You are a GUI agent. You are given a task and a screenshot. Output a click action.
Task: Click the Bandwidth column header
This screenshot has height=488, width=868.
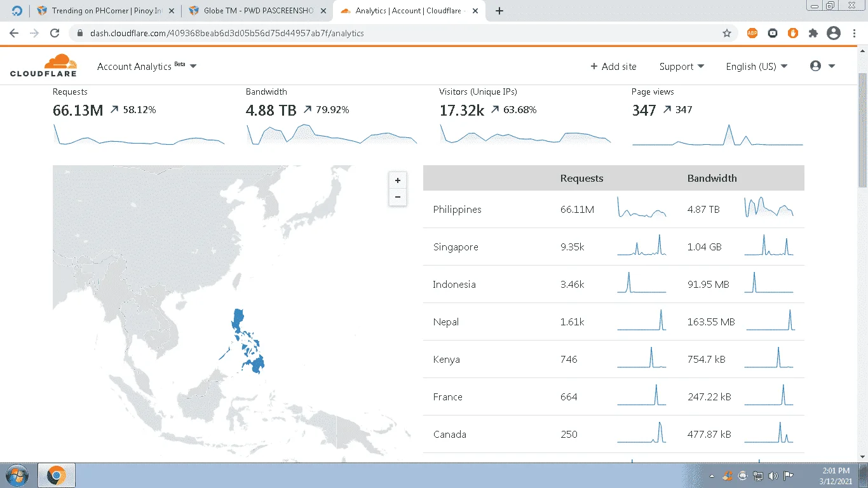712,178
